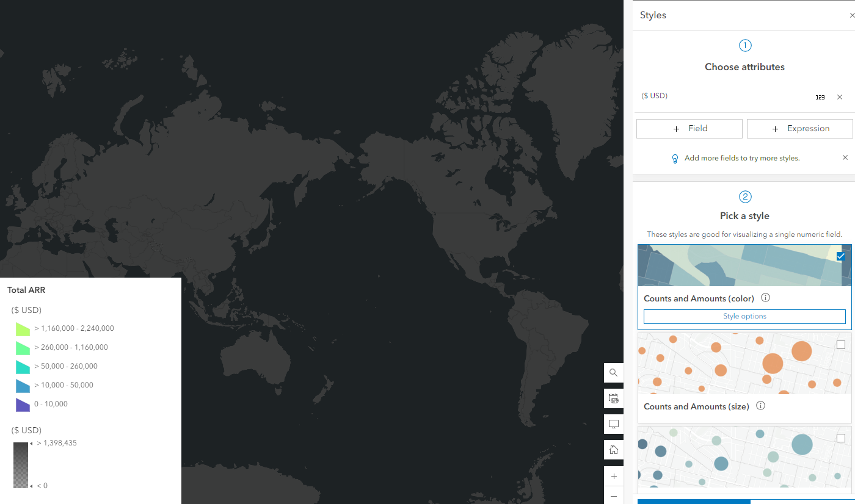Screen dimensions: 855x504
Task: Click the black-to-white gradient ramp in legend
Action: point(21,464)
